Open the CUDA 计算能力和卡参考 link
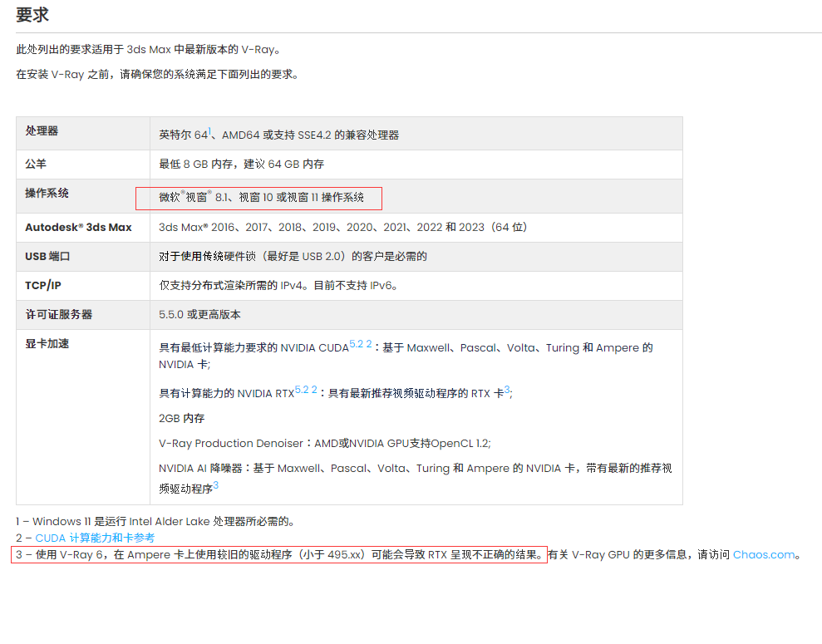822x644 pixels. coord(95,538)
